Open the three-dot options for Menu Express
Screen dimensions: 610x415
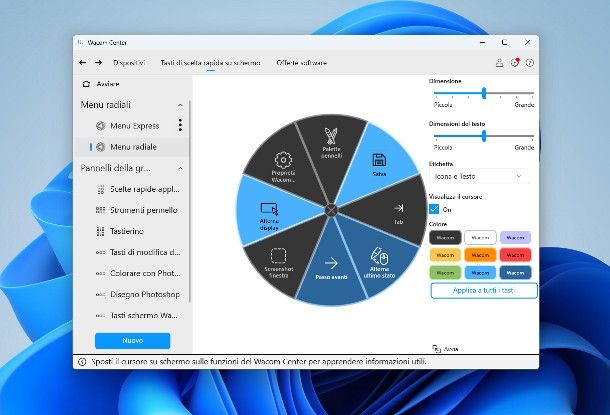tap(180, 125)
